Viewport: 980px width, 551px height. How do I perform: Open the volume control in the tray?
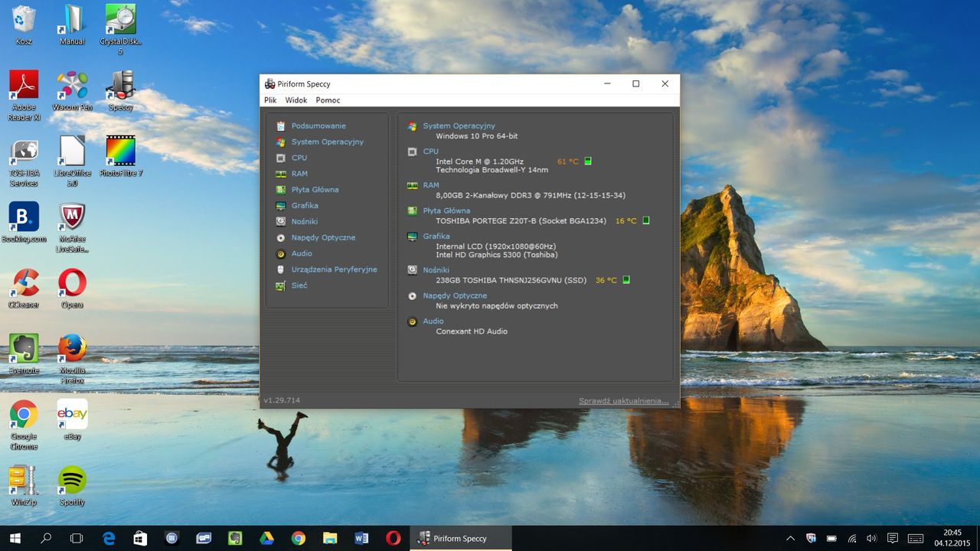(872, 539)
